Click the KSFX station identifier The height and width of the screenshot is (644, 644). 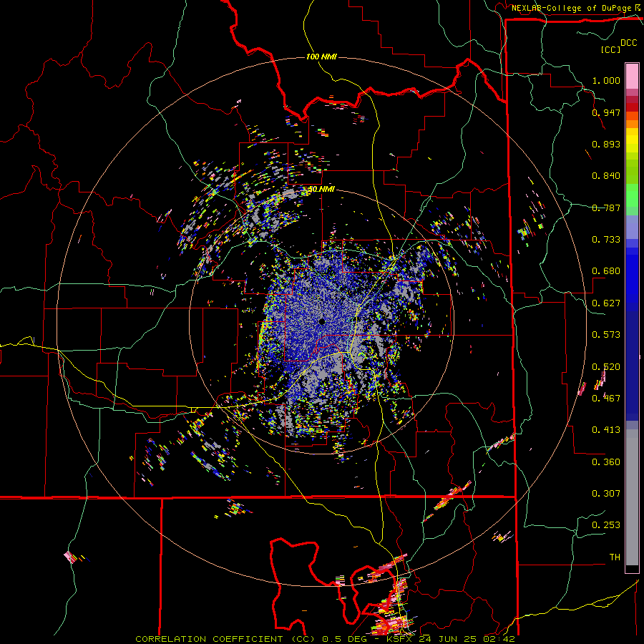[401, 639]
